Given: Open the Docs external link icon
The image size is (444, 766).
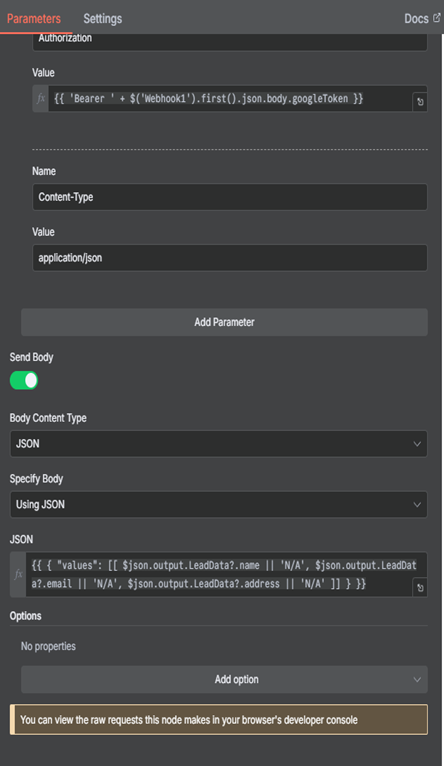Looking at the screenshot, I should coord(436,18).
